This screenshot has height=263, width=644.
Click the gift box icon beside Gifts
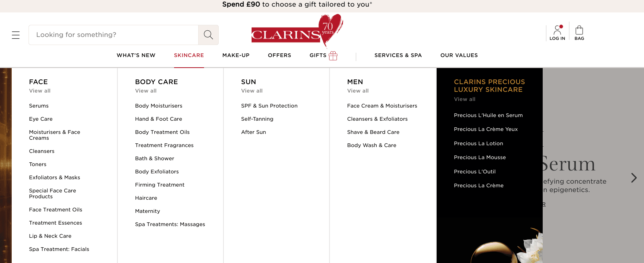pos(333,56)
